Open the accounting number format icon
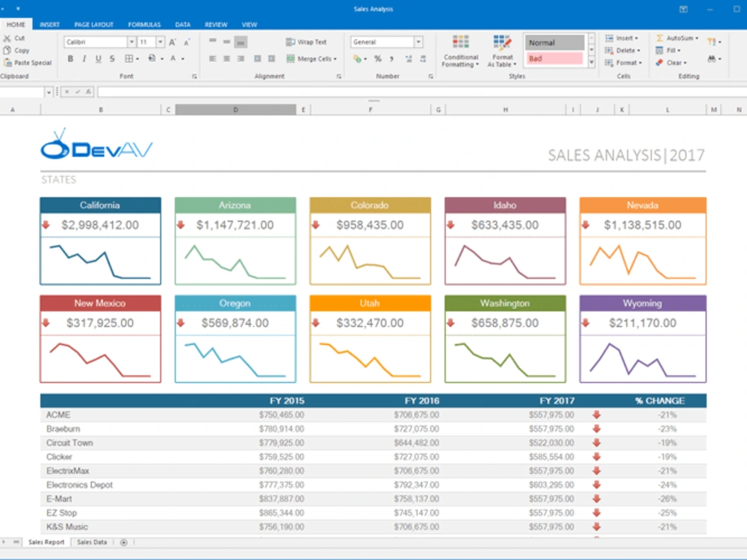The width and height of the screenshot is (747, 560). coord(357,58)
